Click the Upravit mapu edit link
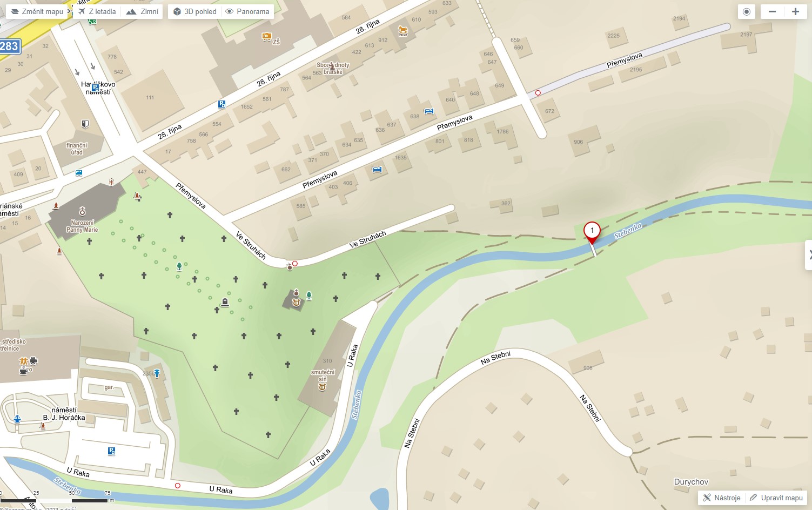 (x=776, y=498)
